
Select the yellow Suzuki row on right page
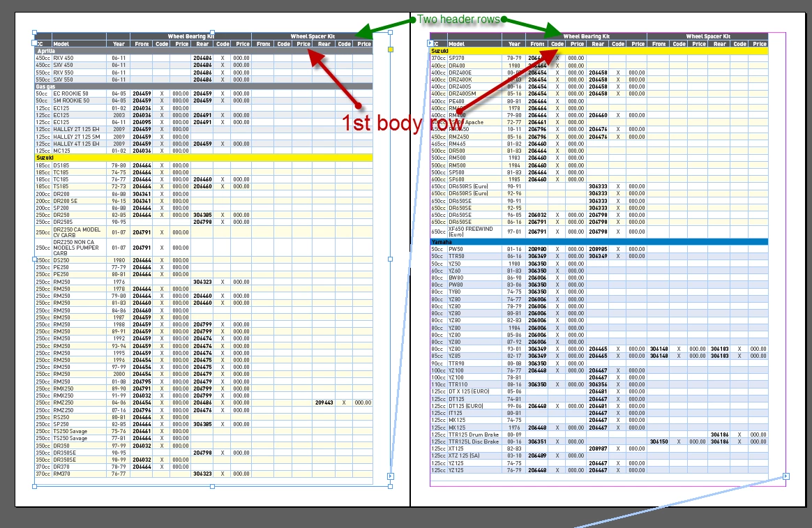[x=599, y=51]
